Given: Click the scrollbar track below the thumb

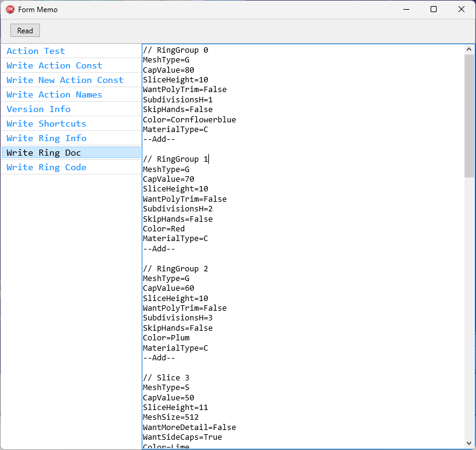Looking at the screenshot, I should pos(469,303).
